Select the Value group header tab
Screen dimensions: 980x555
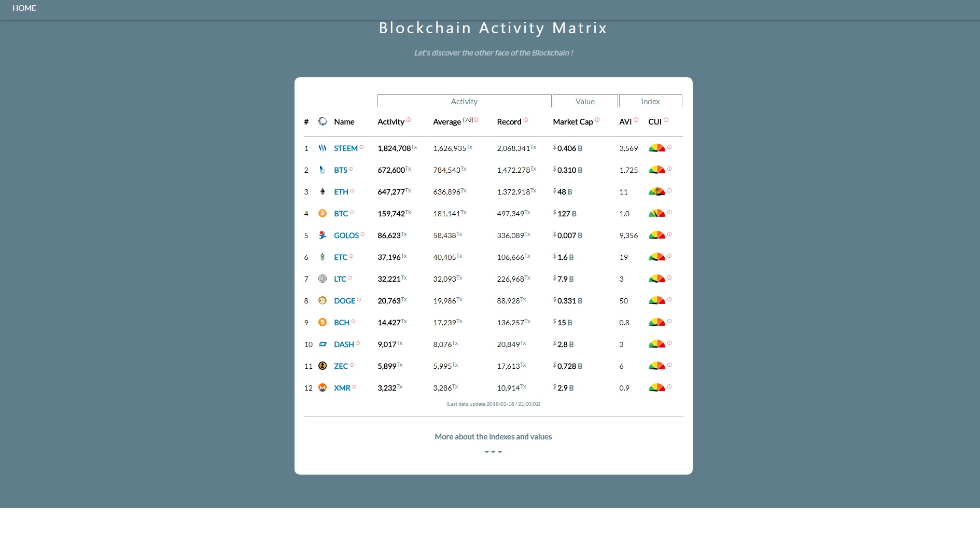(x=585, y=101)
